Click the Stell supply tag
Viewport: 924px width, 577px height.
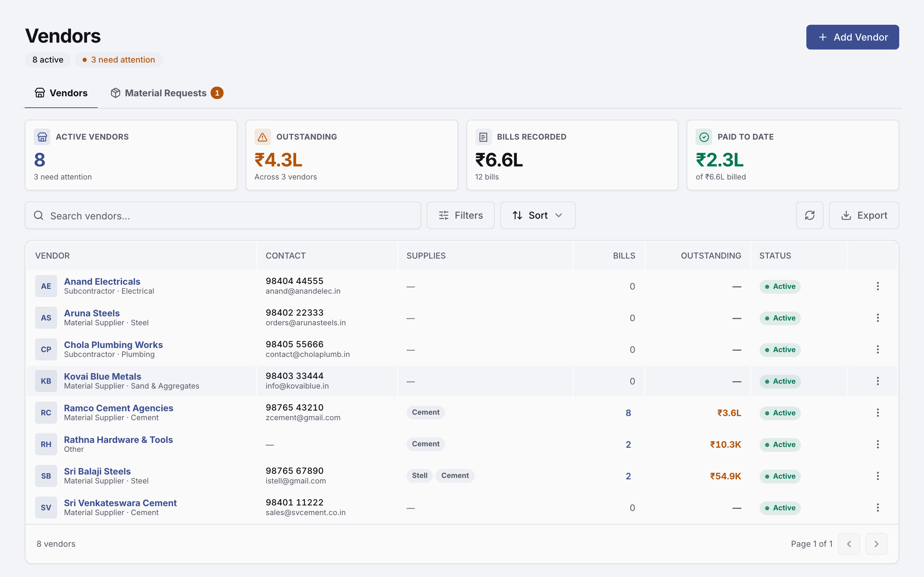click(419, 476)
